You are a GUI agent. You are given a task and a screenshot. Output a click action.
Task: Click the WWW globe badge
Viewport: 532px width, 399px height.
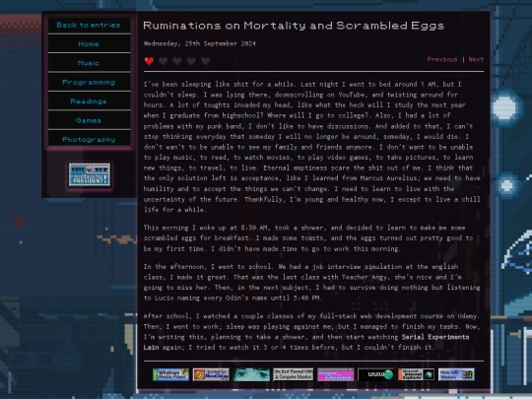(376, 374)
